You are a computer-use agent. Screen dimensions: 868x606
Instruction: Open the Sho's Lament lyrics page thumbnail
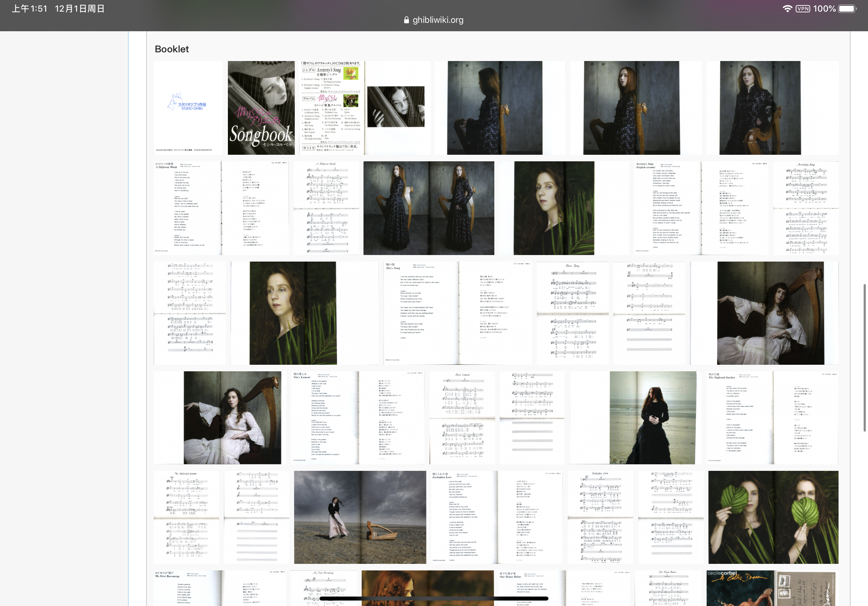357,417
